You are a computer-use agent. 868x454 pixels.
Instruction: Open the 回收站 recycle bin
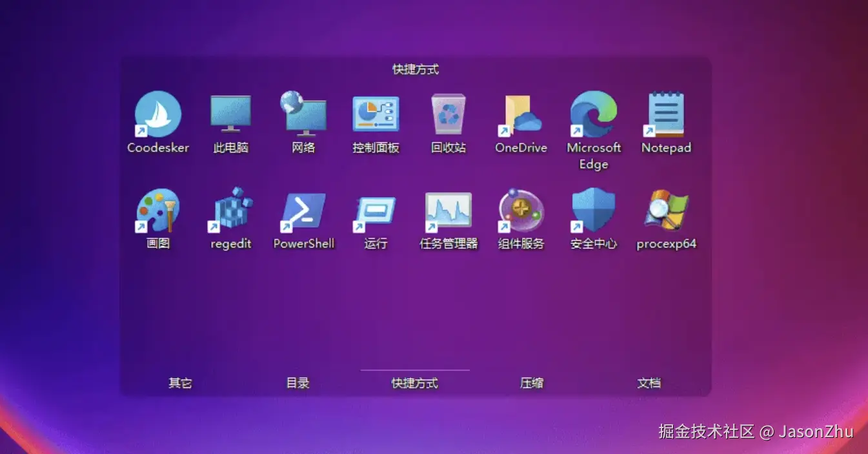pos(449,114)
